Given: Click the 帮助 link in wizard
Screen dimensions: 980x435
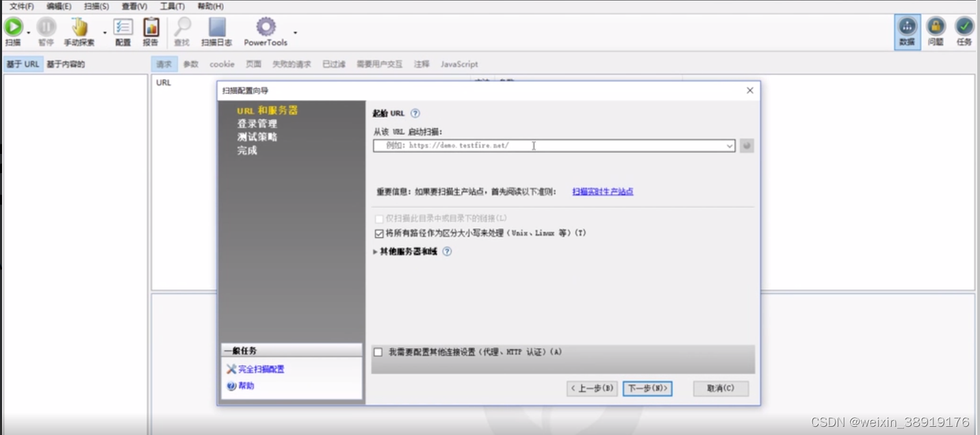Looking at the screenshot, I should [246, 386].
